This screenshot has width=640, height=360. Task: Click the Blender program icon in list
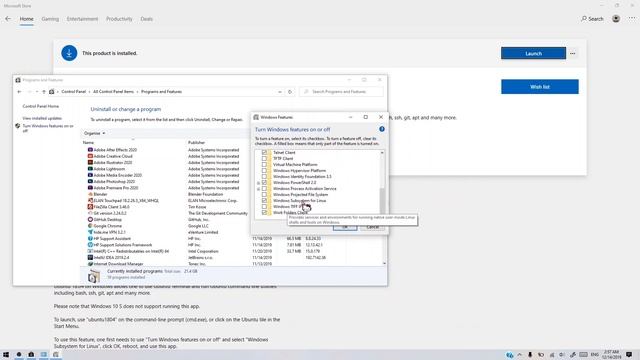[90, 194]
